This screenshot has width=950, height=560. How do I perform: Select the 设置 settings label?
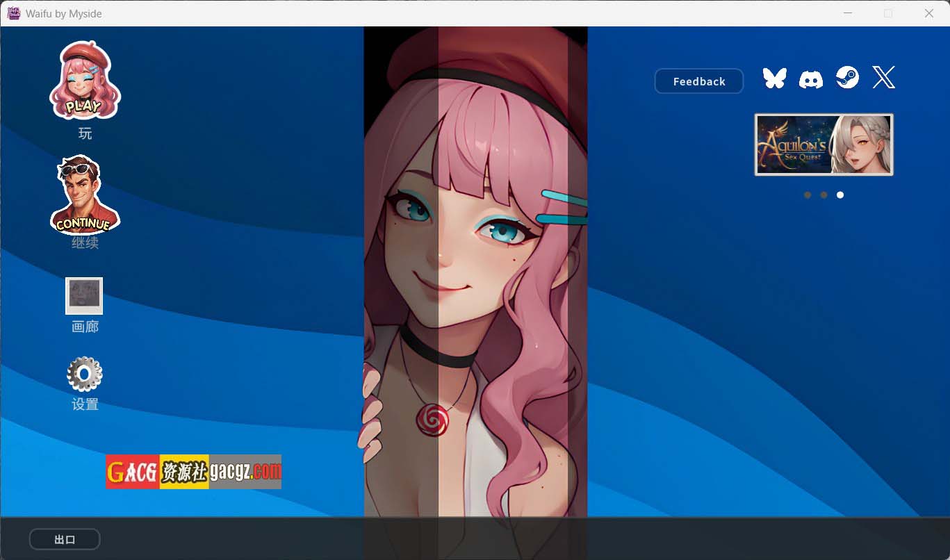point(85,404)
